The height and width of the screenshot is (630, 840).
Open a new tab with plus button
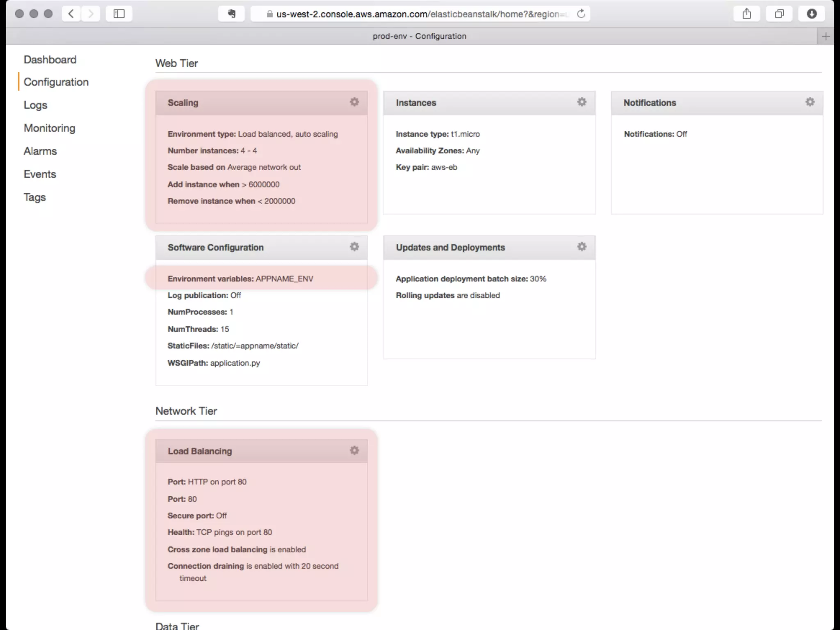tap(826, 37)
